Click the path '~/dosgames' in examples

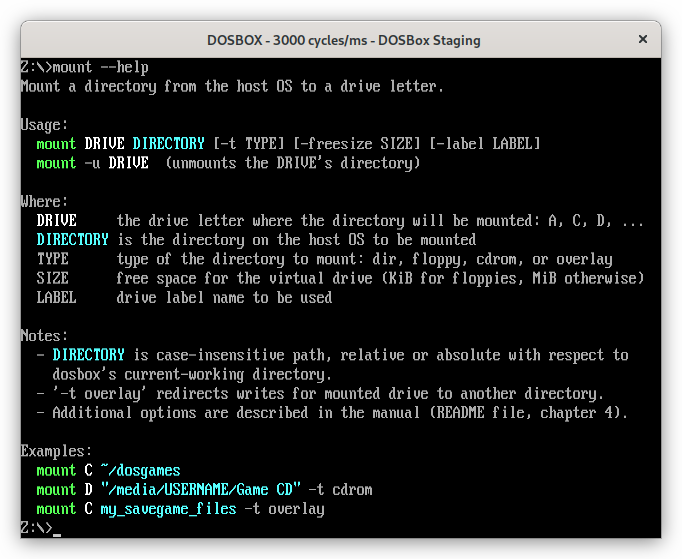point(140,470)
